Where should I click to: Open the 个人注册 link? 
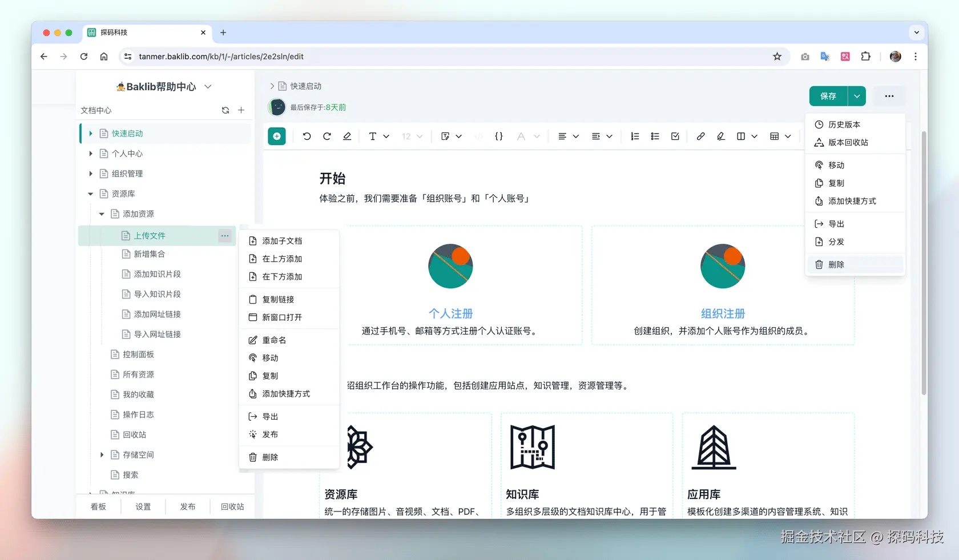(x=451, y=313)
